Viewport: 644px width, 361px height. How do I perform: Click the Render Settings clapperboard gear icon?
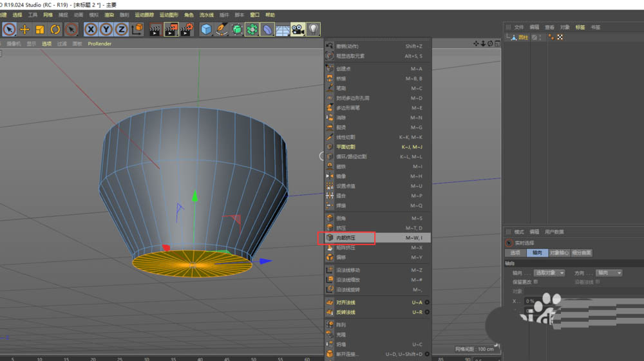[187, 29]
